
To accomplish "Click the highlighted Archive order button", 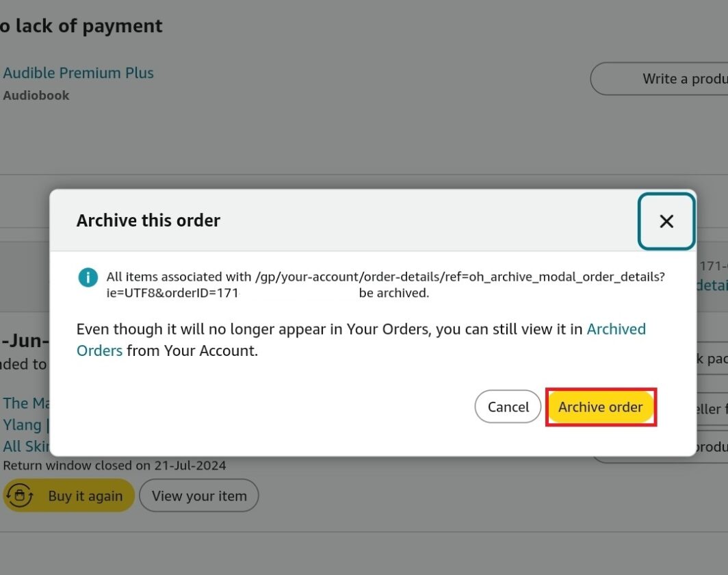I will pos(600,407).
